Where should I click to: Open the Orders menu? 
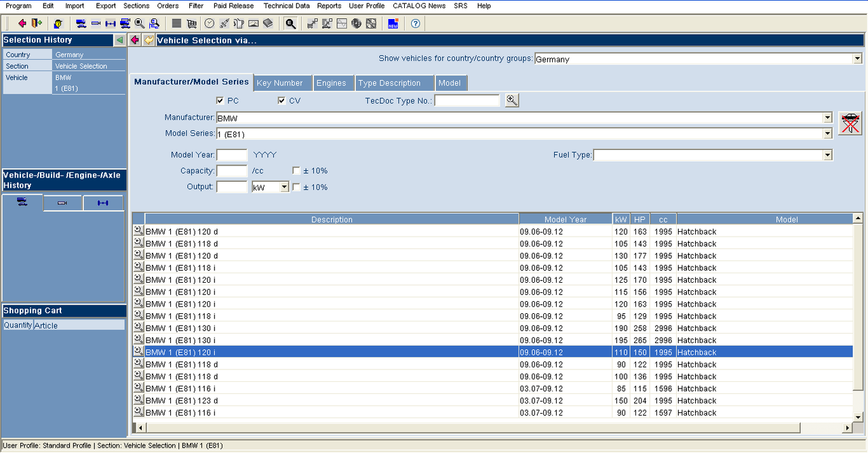point(167,5)
